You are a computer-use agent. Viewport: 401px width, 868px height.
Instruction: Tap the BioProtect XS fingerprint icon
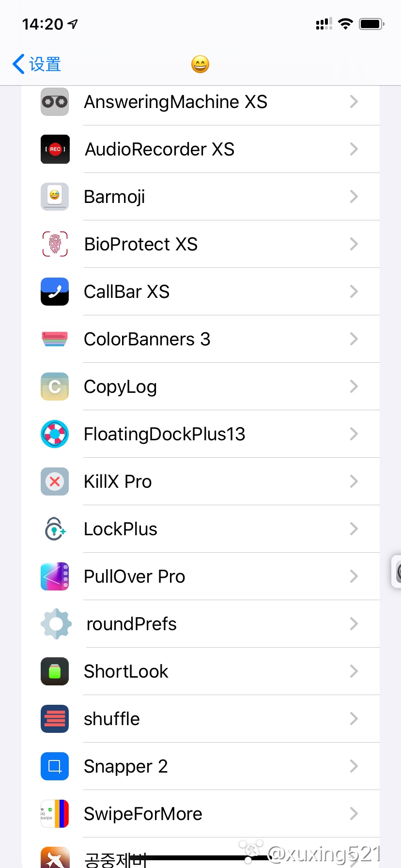(x=55, y=244)
